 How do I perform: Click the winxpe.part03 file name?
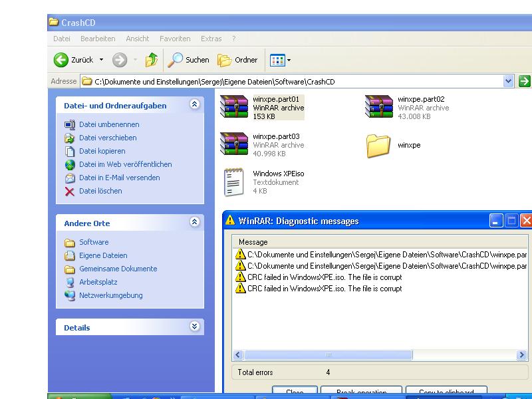click(276, 136)
